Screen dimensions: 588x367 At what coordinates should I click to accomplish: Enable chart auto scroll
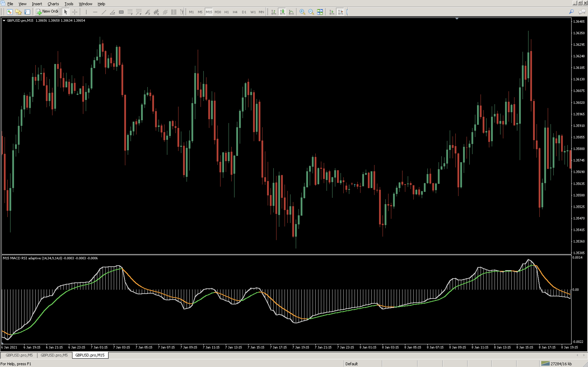331,12
